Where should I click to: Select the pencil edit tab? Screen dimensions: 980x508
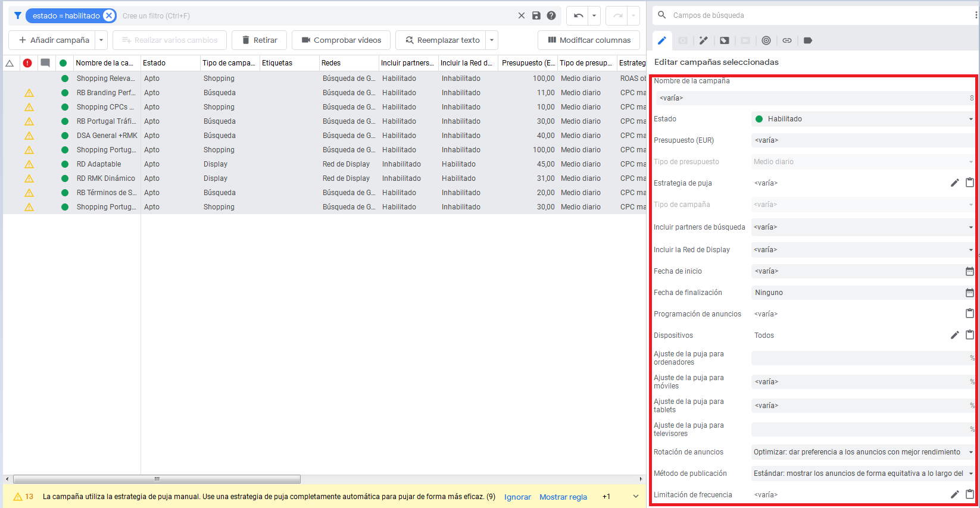click(662, 40)
